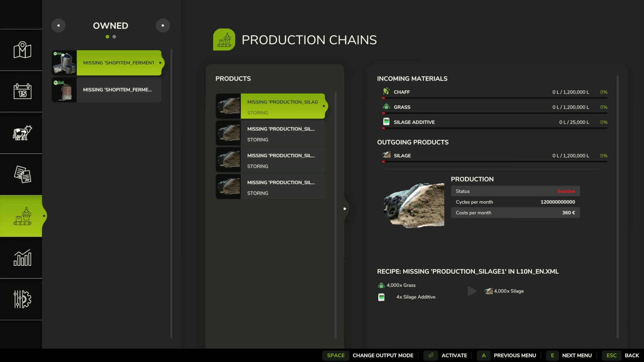This screenshot has width=644, height=362.
Task: Select the production chains sidebar icon
Action: (x=22, y=216)
